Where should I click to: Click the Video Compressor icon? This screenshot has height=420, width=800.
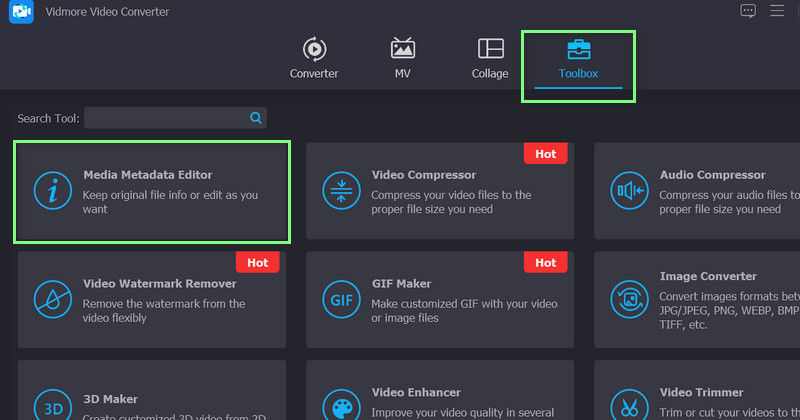click(x=341, y=191)
